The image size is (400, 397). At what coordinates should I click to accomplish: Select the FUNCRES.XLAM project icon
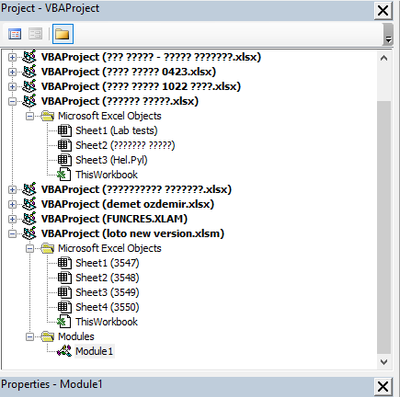coord(29,218)
